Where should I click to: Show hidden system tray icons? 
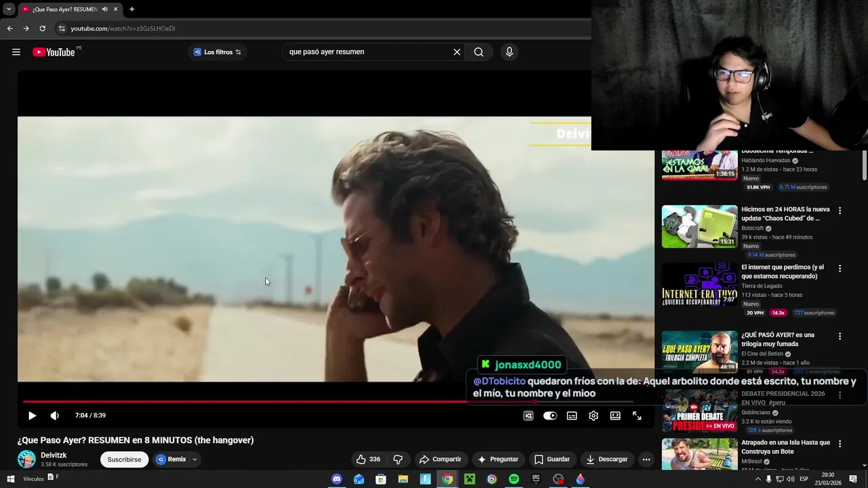pos(758,479)
